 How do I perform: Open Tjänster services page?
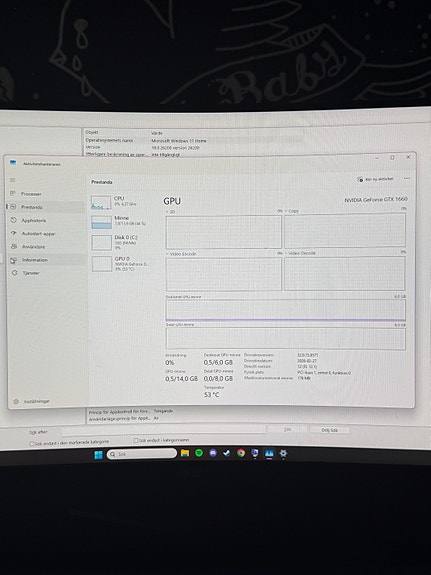30,273
